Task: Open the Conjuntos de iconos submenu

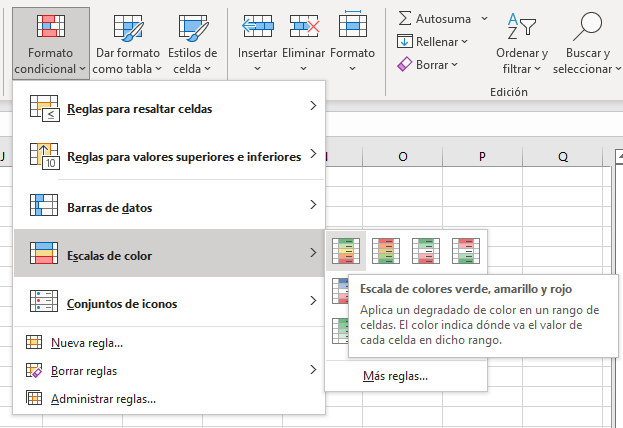Action: (169, 302)
